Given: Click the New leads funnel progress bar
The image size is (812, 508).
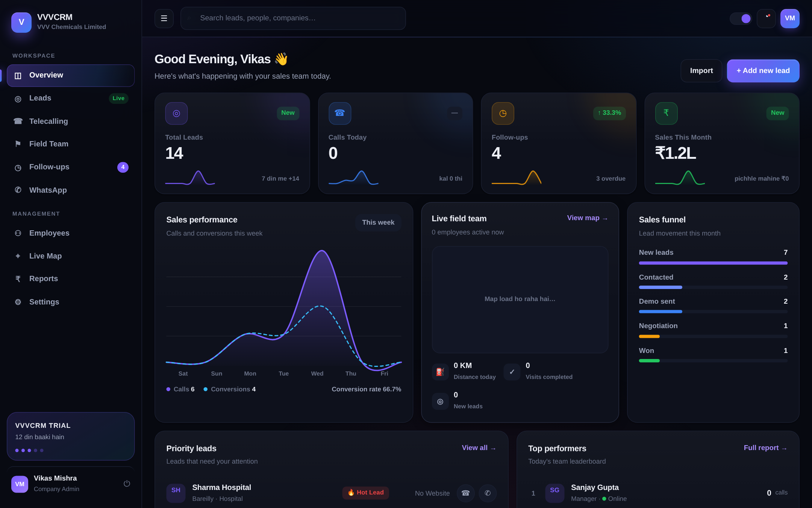Looking at the screenshot, I should 713,263.
